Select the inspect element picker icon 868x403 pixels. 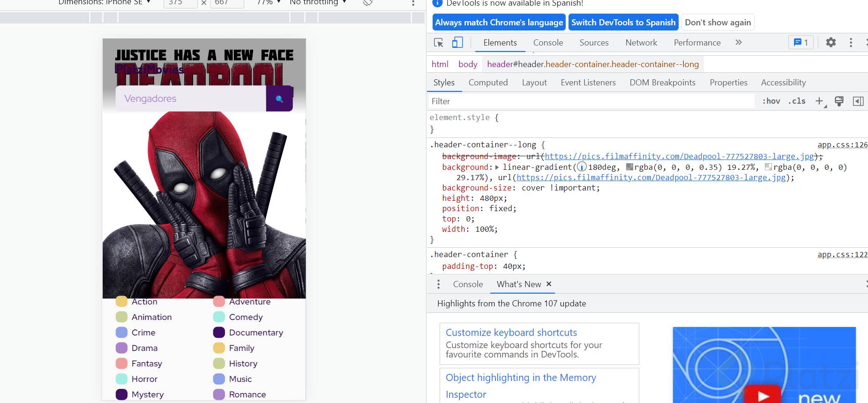(439, 43)
